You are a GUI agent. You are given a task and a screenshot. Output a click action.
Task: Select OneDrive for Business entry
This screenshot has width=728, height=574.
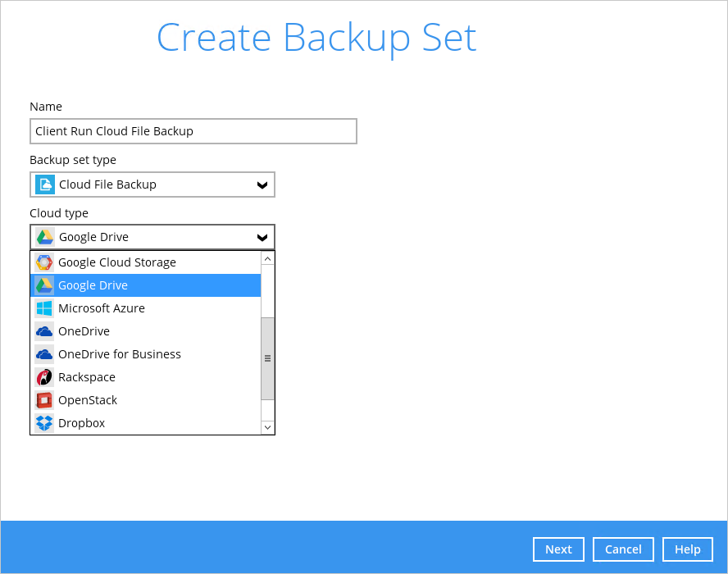tap(145, 354)
